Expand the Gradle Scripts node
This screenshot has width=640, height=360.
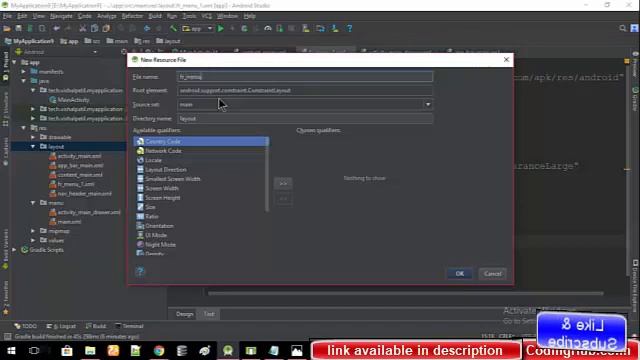point(15,250)
